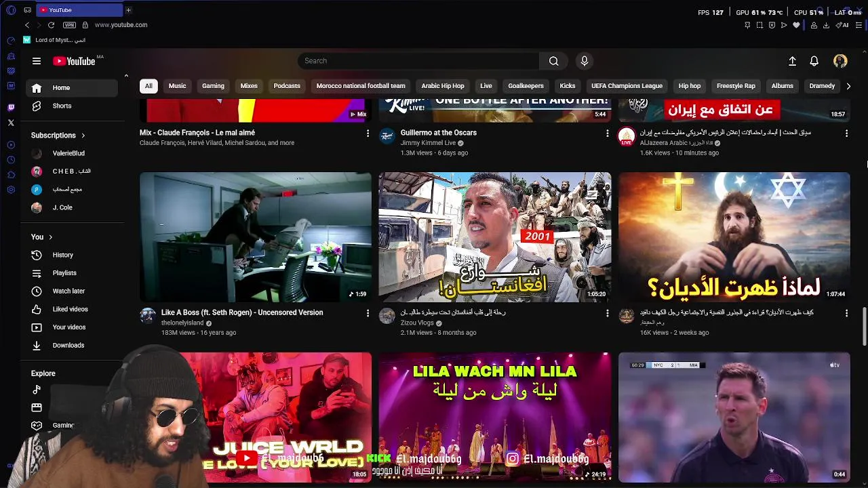This screenshot has width=868, height=488.
Task: Open the Opera logo main menu
Action: tap(11, 10)
